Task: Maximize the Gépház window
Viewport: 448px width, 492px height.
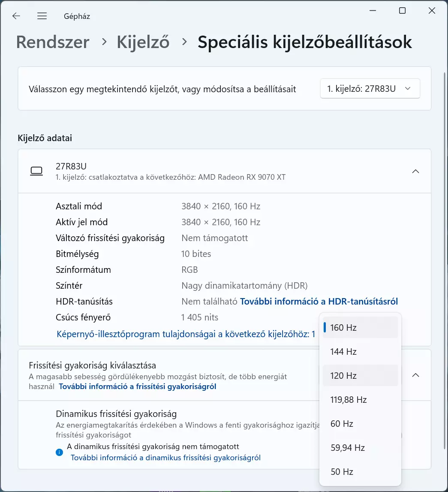Action: (402, 11)
